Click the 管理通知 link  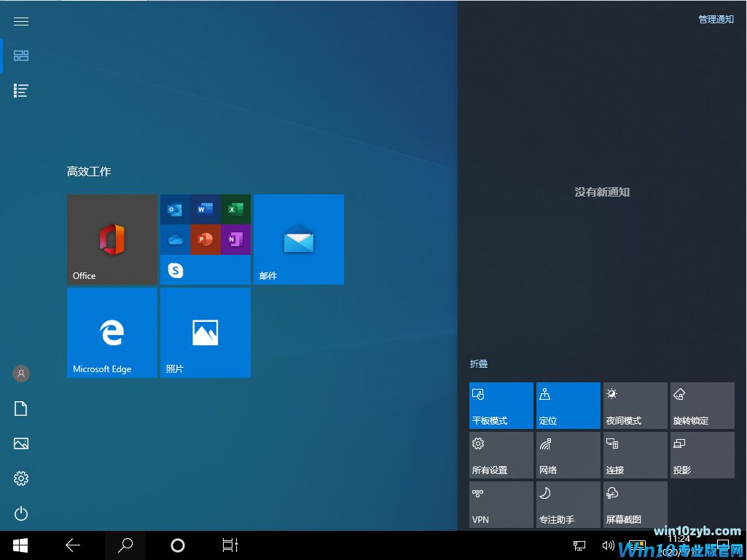(716, 20)
